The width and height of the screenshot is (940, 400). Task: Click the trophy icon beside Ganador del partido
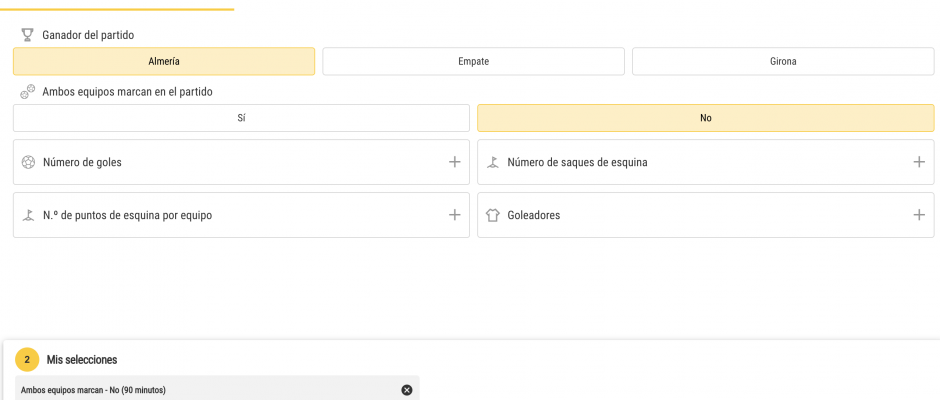point(27,35)
